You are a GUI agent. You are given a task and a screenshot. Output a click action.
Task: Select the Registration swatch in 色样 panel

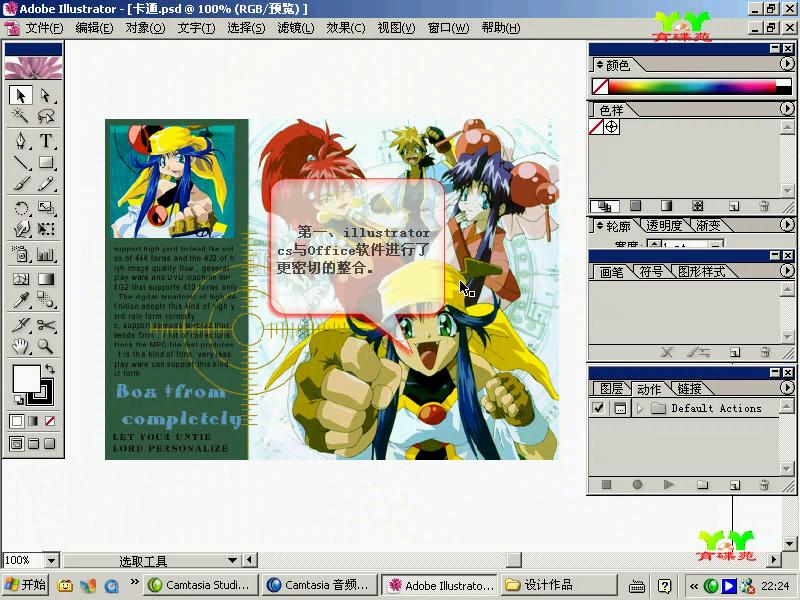coord(612,127)
